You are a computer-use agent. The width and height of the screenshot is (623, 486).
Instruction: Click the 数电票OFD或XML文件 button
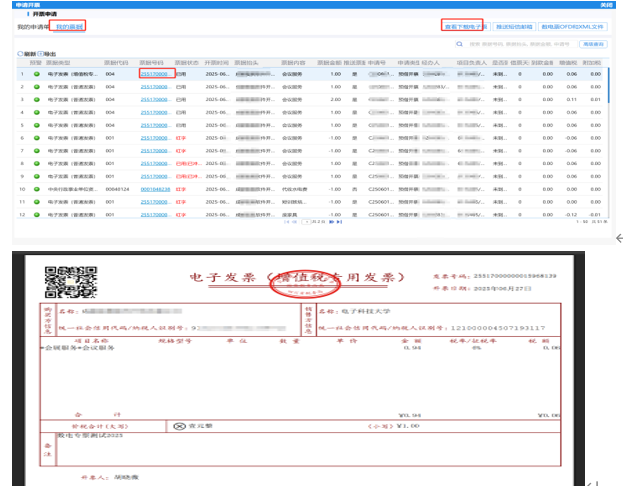tap(573, 26)
